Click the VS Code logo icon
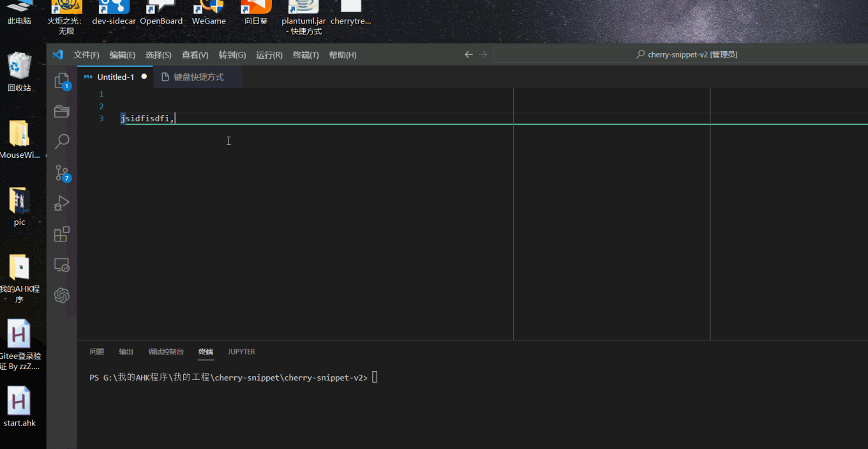This screenshot has width=868, height=449. pyautogui.click(x=58, y=55)
